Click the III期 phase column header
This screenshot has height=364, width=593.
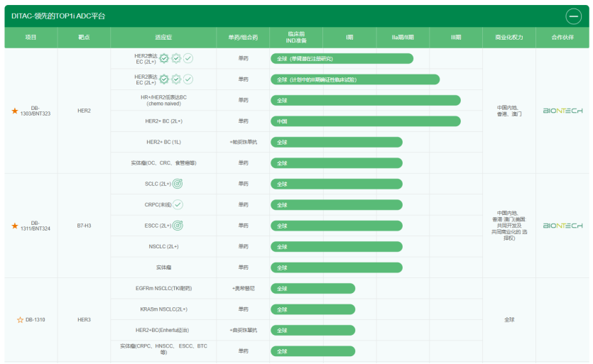click(x=456, y=37)
